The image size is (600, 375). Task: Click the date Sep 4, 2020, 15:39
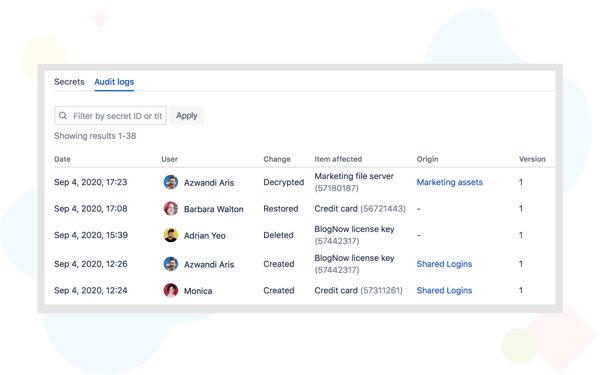pyautogui.click(x=91, y=235)
